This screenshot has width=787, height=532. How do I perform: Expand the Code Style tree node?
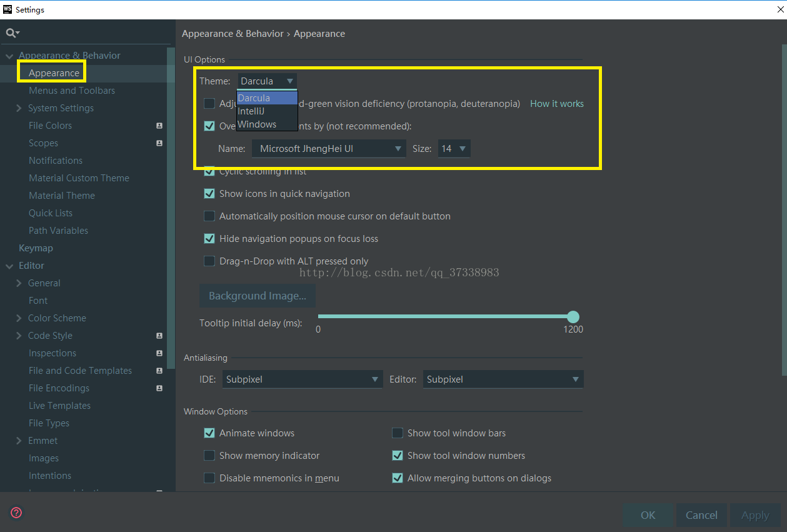tap(19, 336)
